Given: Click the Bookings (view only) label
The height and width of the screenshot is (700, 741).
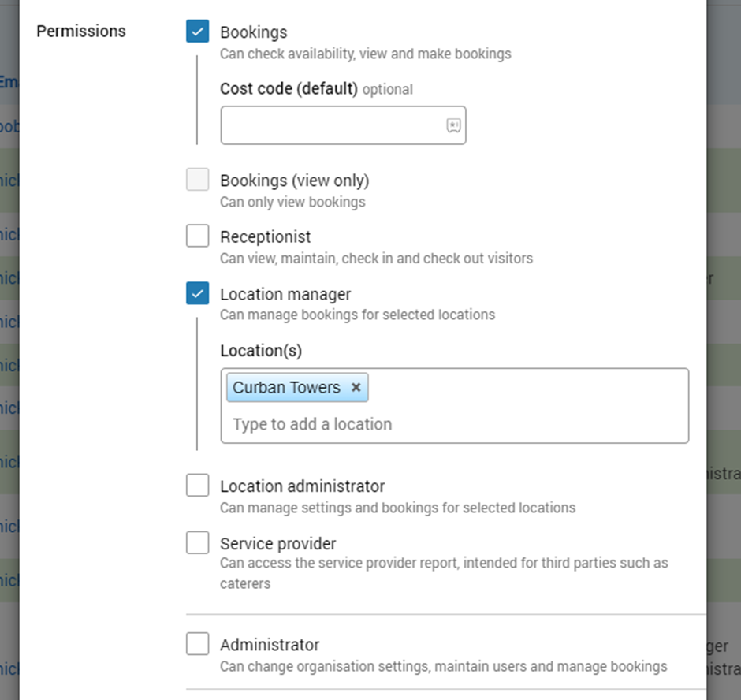Looking at the screenshot, I should click(x=295, y=181).
